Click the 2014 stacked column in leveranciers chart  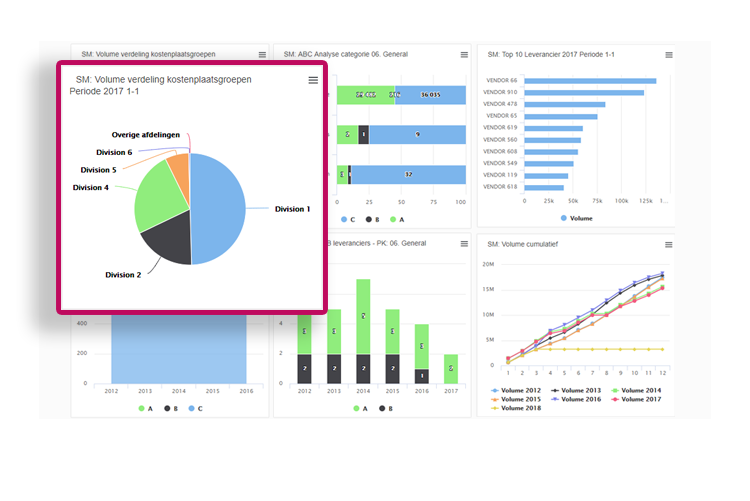coord(363,330)
